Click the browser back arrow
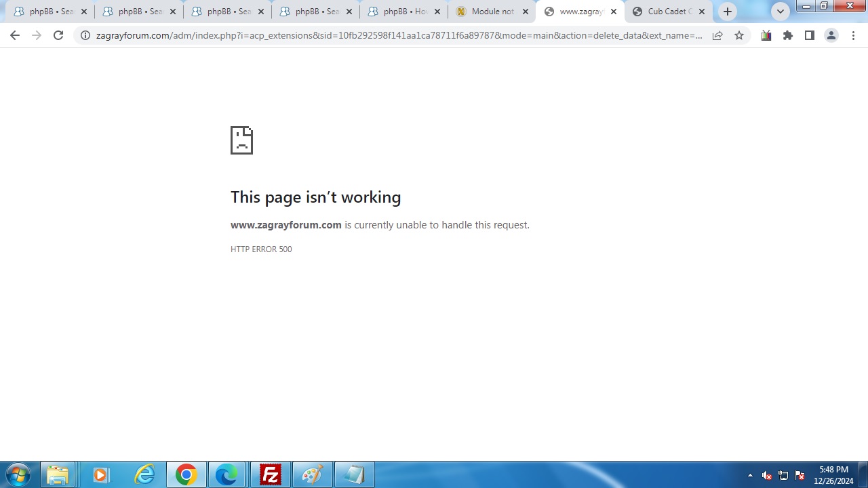Screen dimensions: 868x488 [15, 36]
